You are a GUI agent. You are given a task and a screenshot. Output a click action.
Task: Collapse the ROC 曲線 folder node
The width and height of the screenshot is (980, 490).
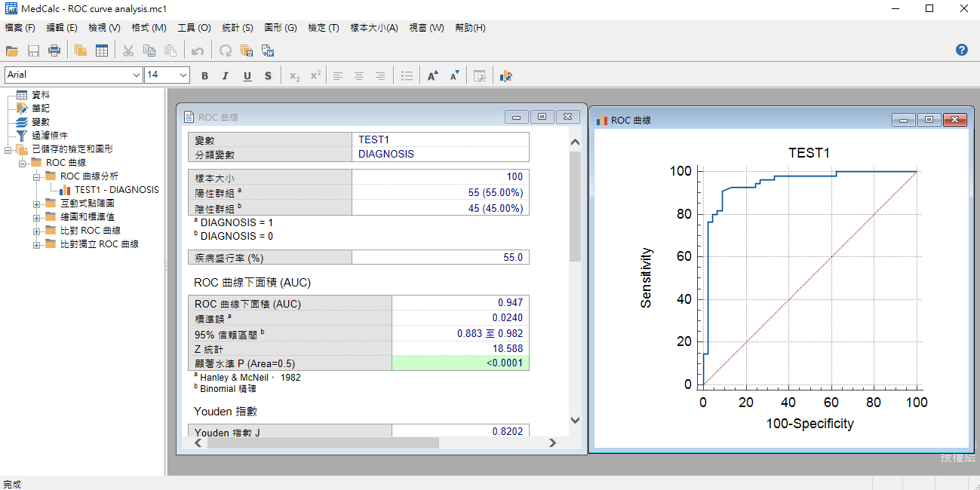tap(23, 163)
